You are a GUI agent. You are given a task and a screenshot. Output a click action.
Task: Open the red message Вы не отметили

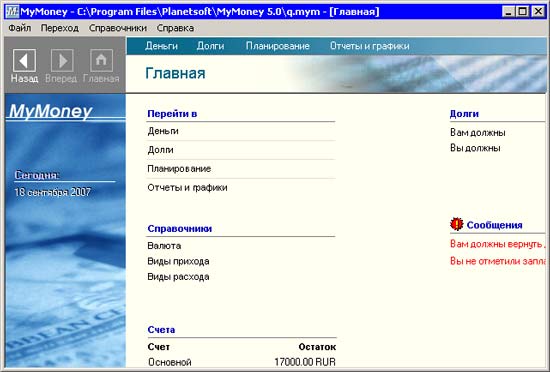coord(498,261)
